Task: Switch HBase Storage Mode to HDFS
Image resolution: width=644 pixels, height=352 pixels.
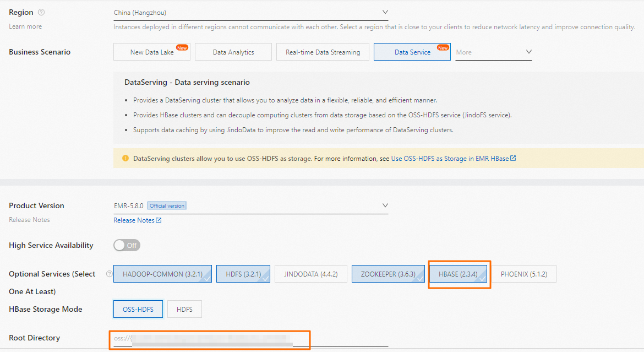Action: click(x=184, y=309)
